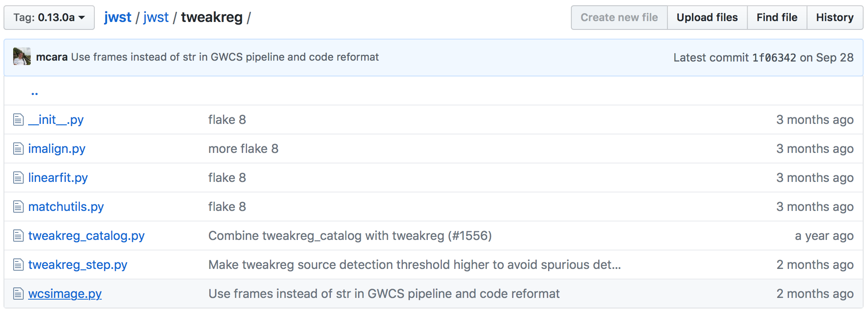Click the file icon beside matchutils.py
This screenshot has height=312, width=868.
coord(18,207)
